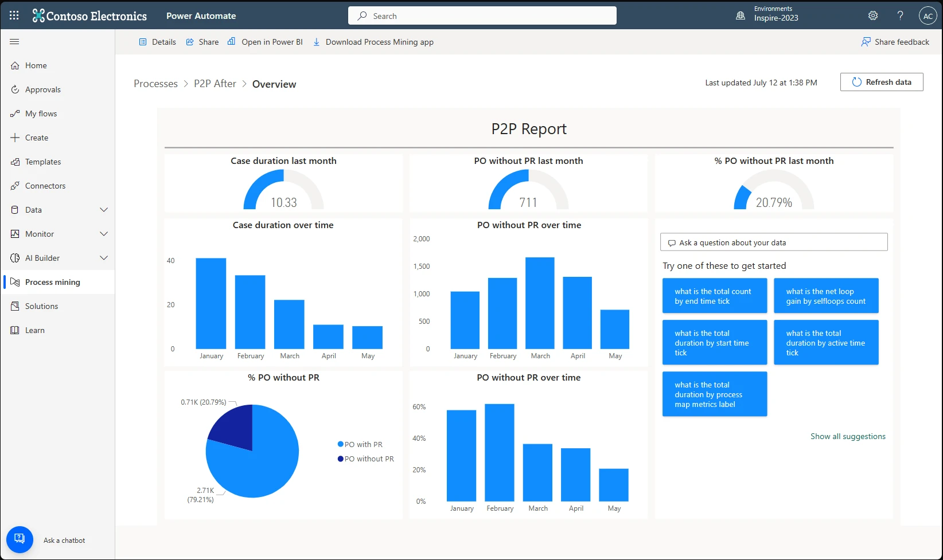Open P2P After from the breadcrumb
This screenshot has height=560, width=943.
215,84
